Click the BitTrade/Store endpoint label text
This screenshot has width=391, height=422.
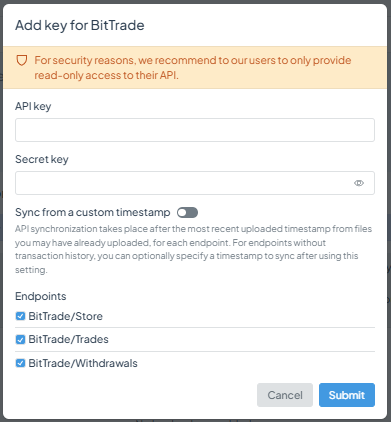point(65,316)
